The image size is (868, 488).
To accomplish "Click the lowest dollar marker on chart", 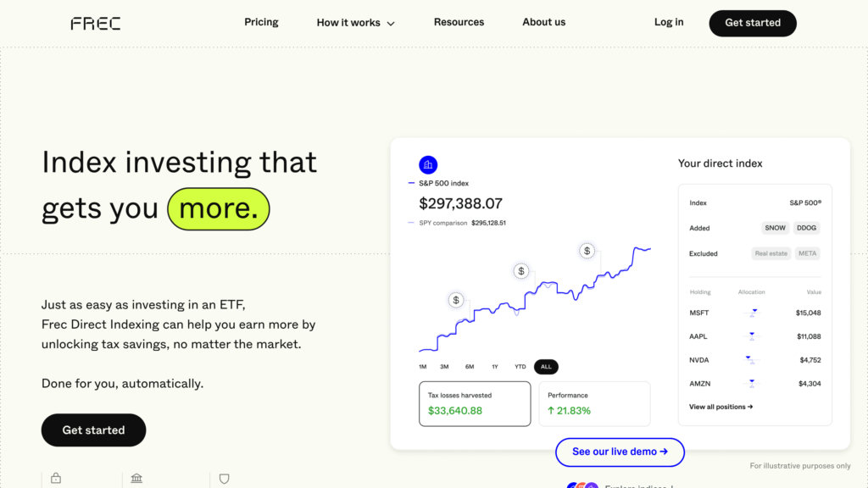I will [456, 300].
